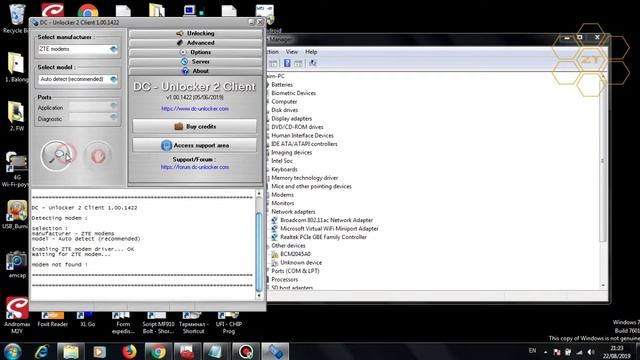The width and height of the screenshot is (640, 360).
Task: Select Processors in the device tree
Action: click(284, 280)
